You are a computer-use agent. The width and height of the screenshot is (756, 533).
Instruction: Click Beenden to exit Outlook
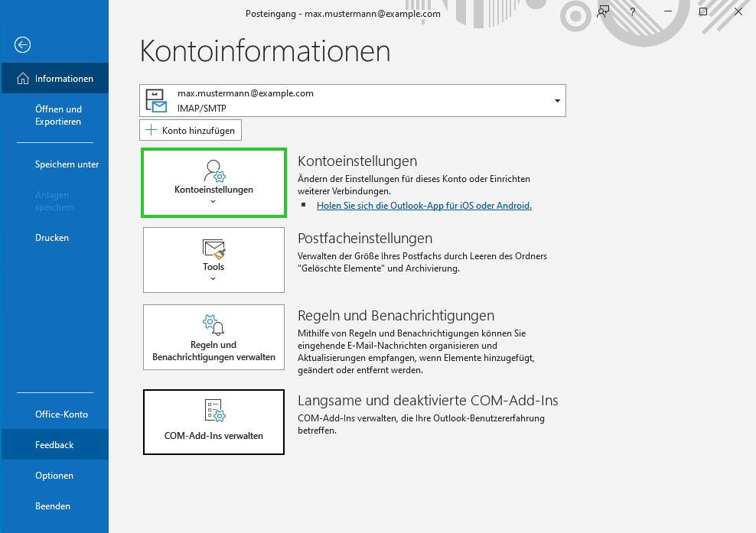[x=55, y=506]
